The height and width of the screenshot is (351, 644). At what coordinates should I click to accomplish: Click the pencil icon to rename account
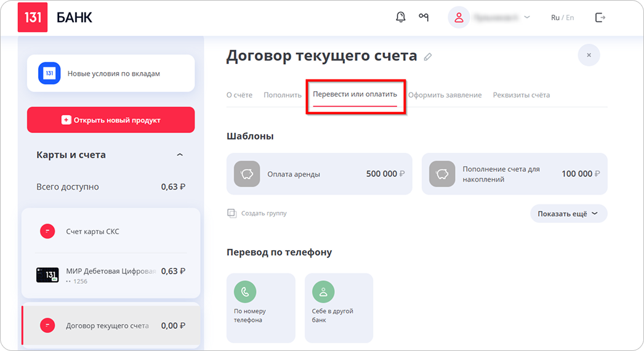coord(428,57)
